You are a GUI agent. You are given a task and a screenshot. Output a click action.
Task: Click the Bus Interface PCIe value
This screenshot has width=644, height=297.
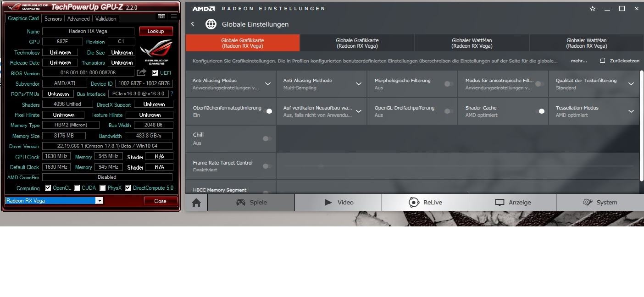pos(138,93)
